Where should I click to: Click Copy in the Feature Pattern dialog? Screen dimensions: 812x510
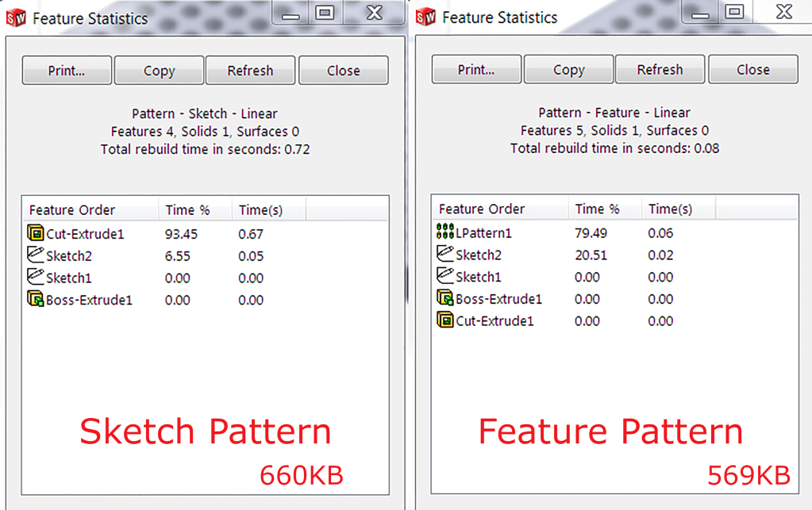point(568,69)
